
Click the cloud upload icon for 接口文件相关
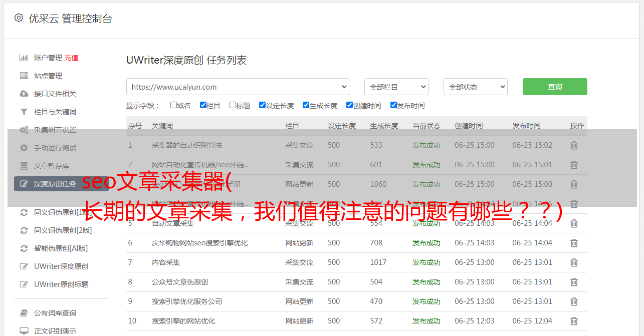pos(24,94)
